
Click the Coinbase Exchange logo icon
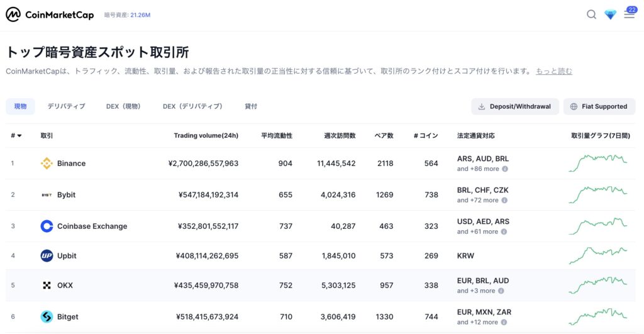tap(47, 226)
